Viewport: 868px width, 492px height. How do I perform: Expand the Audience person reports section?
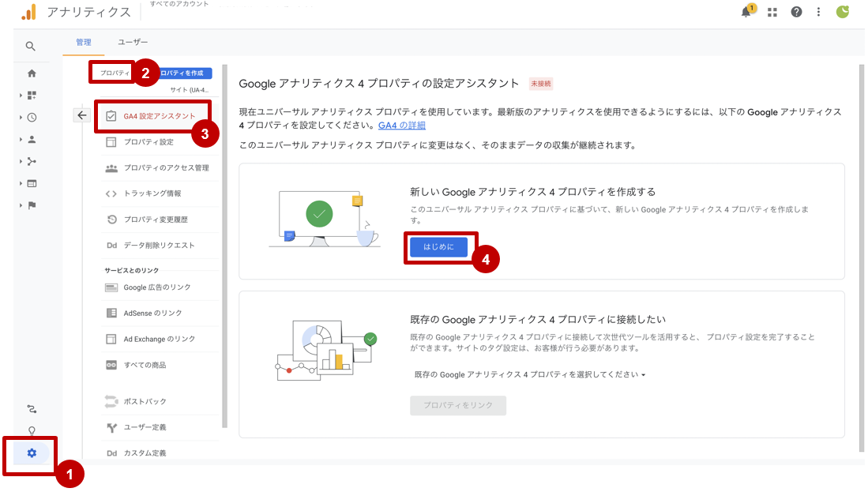32,140
